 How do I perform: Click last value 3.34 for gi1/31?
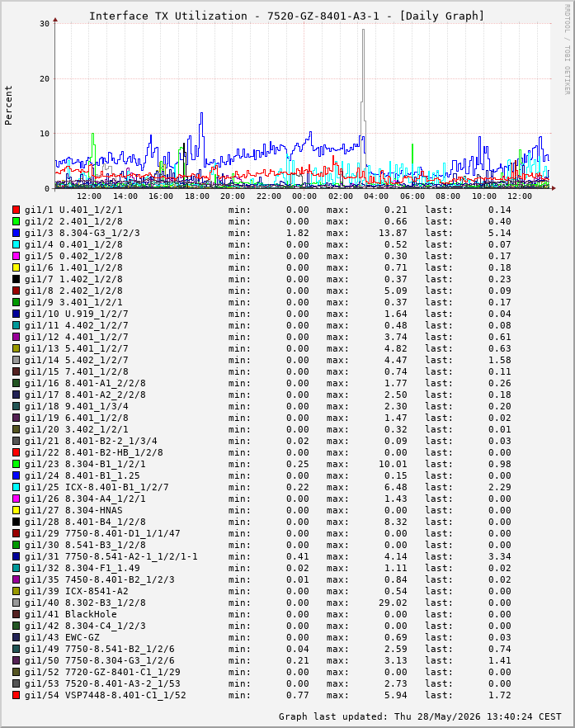[499, 556]
